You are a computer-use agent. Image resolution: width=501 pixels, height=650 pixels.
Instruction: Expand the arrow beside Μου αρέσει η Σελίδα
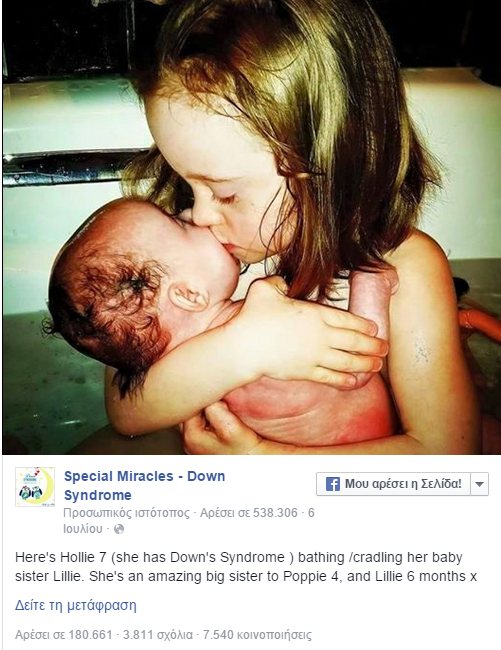tap(479, 484)
